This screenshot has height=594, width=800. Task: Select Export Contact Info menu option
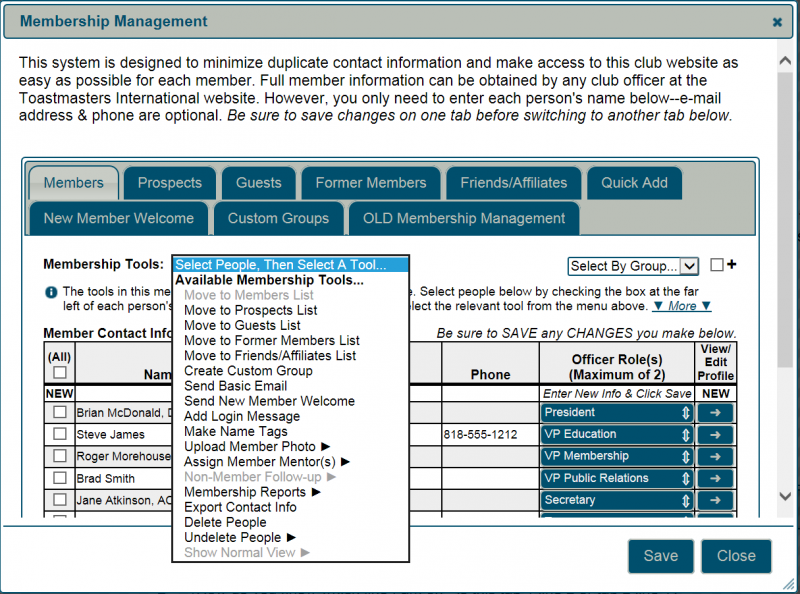[240, 507]
